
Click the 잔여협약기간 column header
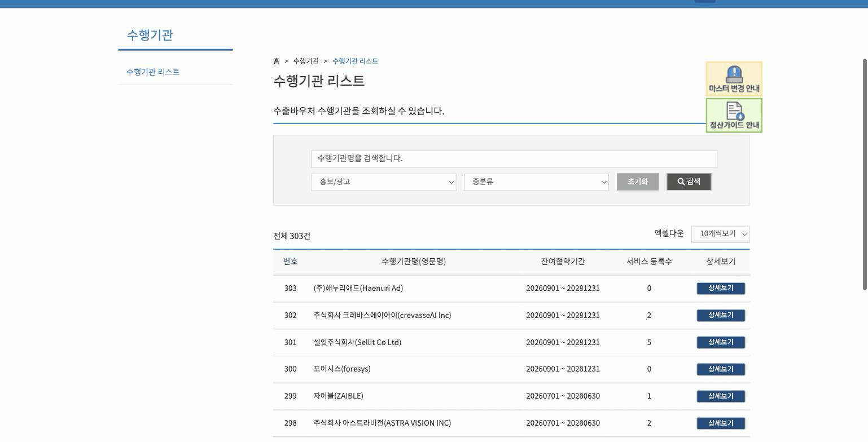(563, 262)
